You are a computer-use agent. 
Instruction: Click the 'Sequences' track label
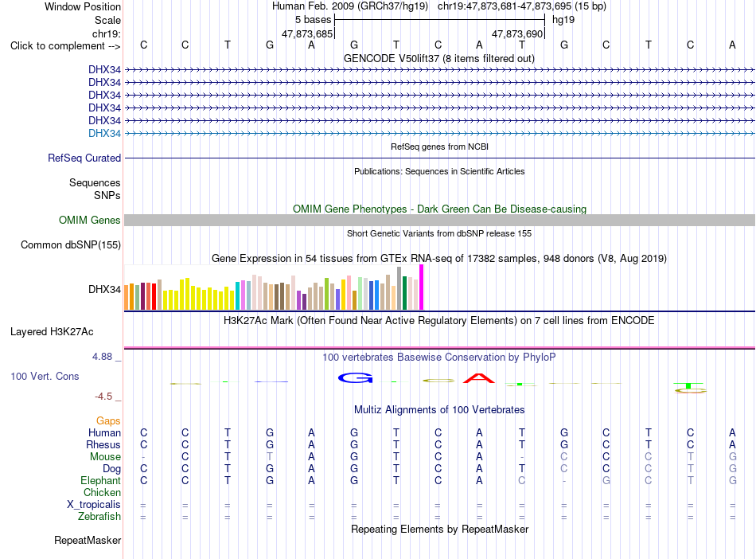(95, 183)
